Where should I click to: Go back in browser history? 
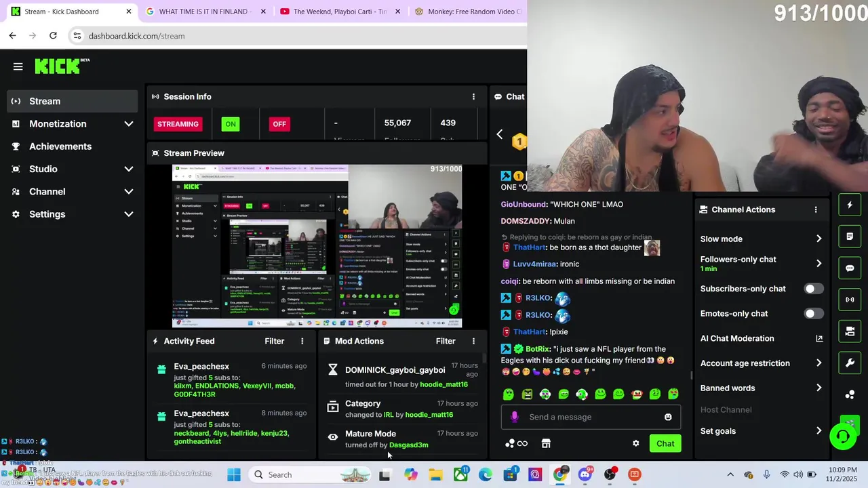point(12,35)
